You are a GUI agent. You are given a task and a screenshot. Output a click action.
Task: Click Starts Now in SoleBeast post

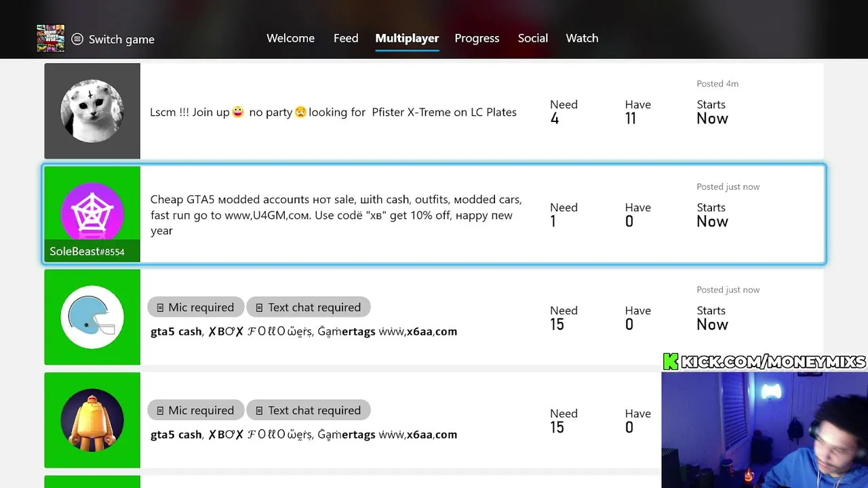[712, 215]
